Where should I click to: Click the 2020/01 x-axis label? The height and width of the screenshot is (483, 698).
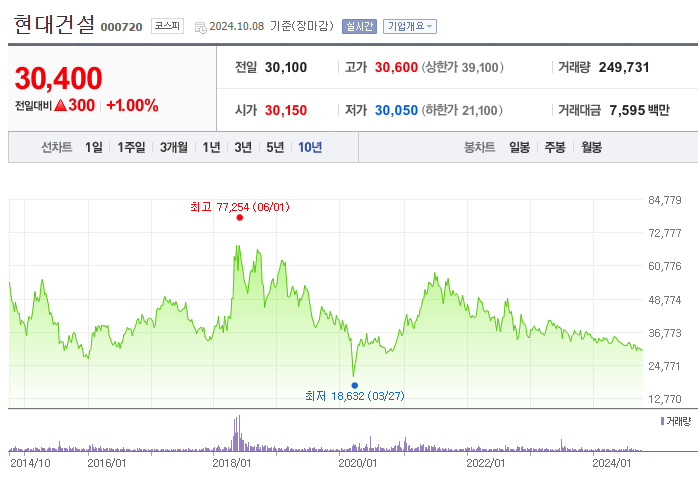tap(358, 463)
